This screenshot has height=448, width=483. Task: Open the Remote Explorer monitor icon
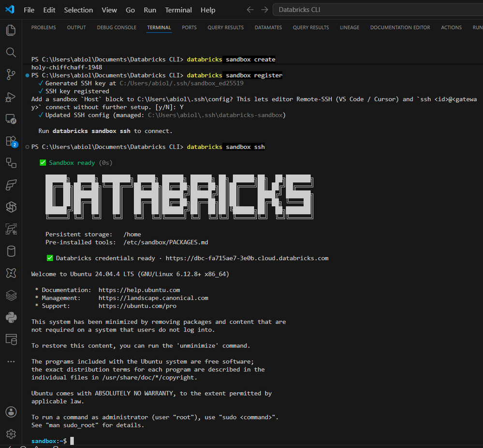pos(11,119)
